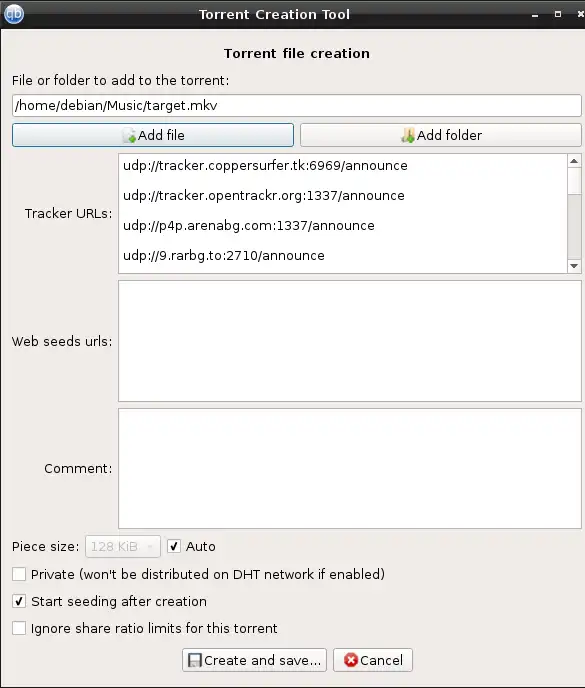The height and width of the screenshot is (688, 585).
Task: Disable Start seeding after creation
Action: coord(19,601)
